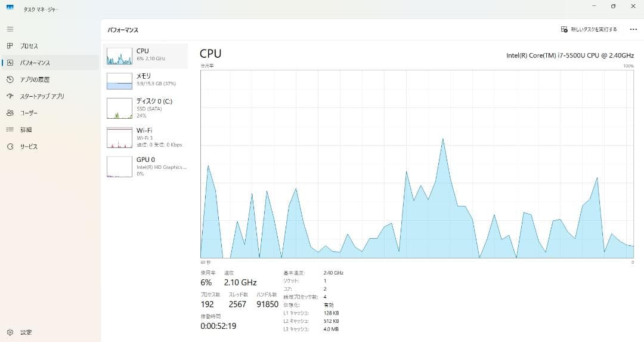Select the CPU performance thumbnail

coord(119,56)
